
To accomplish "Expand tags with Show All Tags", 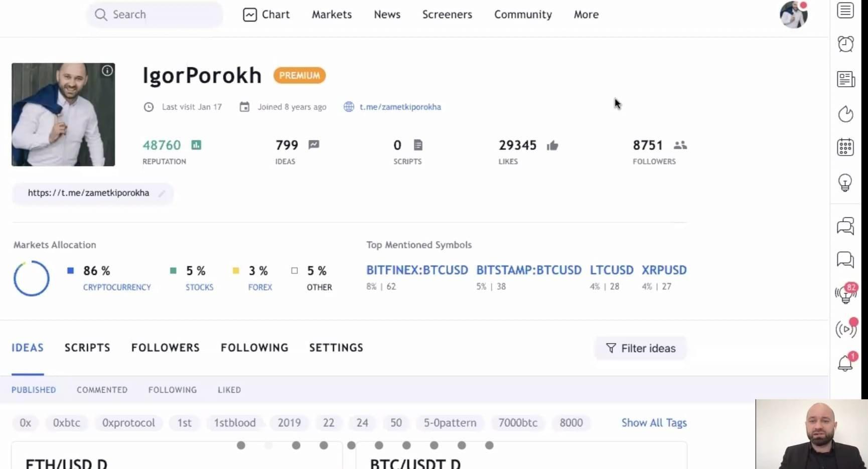I will click(654, 423).
